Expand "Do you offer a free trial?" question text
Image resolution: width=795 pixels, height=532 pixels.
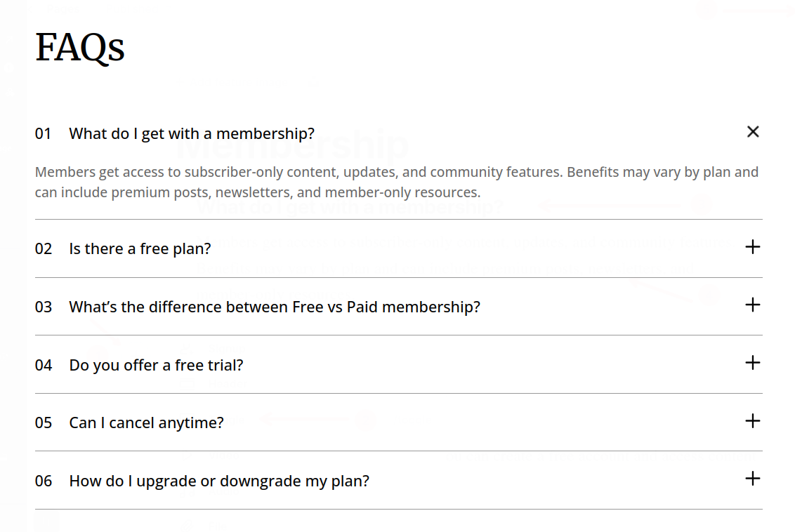[x=156, y=365]
